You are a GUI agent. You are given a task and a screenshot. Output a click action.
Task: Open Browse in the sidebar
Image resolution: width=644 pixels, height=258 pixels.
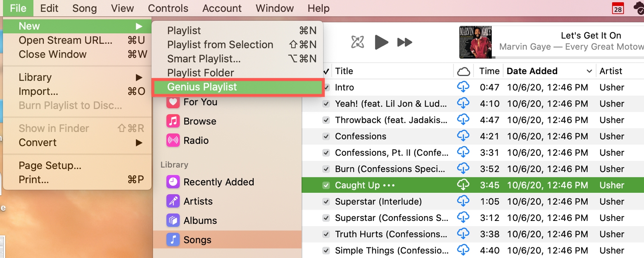192,121
